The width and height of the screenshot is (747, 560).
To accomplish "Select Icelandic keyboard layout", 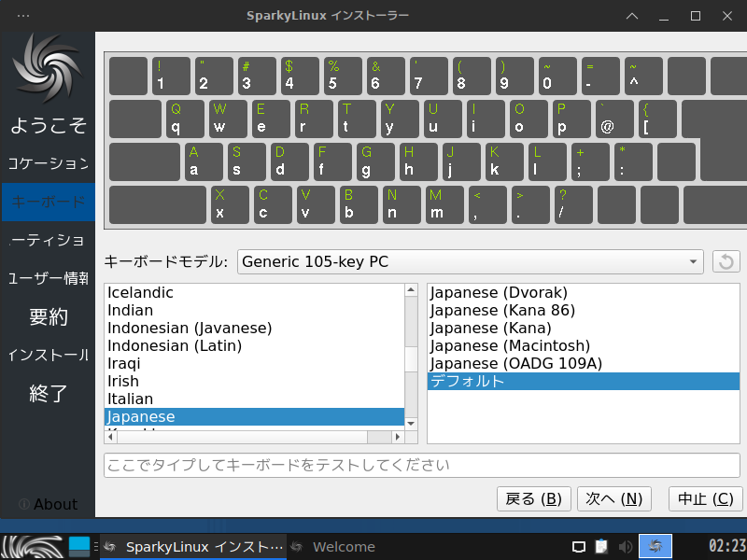I will tap(254, 292).
